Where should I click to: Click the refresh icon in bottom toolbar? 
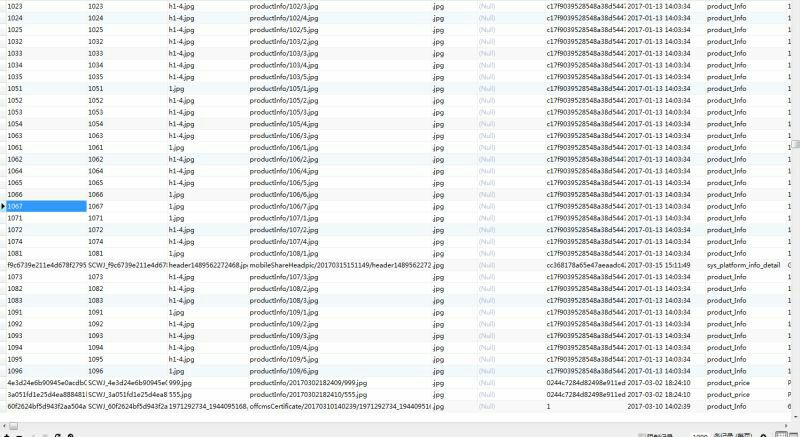click(x=58, y=434)
